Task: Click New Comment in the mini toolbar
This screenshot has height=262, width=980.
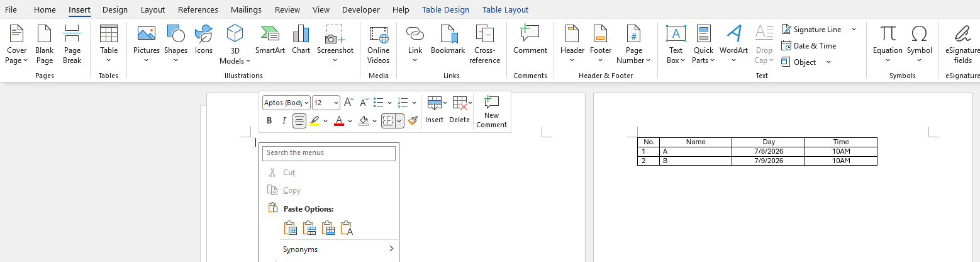Action: point(491,112)
